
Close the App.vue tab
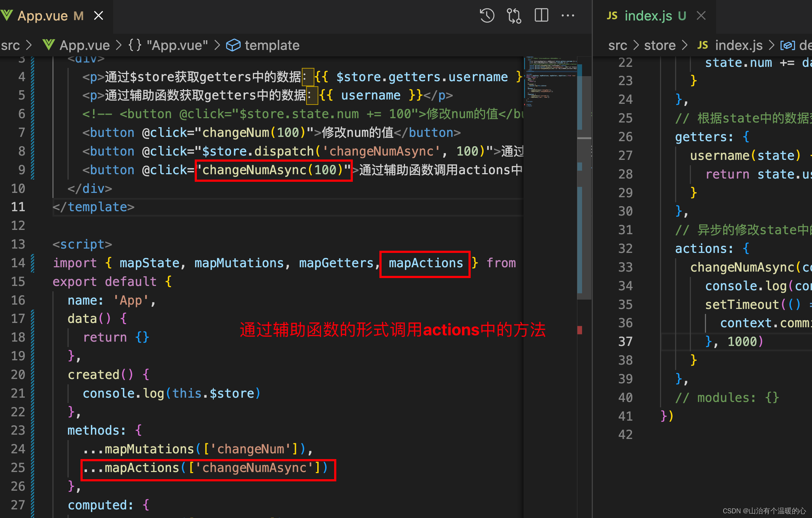tap(98, 16)
